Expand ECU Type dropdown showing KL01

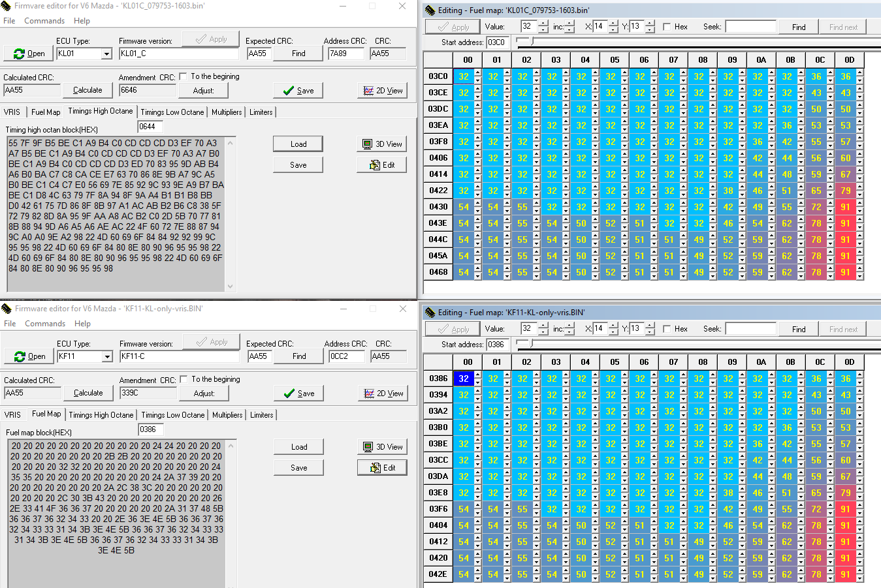[106, 54]
